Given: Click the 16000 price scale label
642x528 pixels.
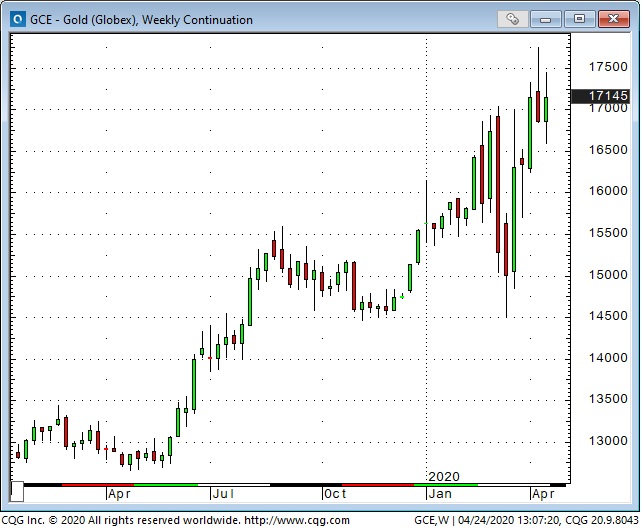Looking at the screenshot, I should pos(608,191).
